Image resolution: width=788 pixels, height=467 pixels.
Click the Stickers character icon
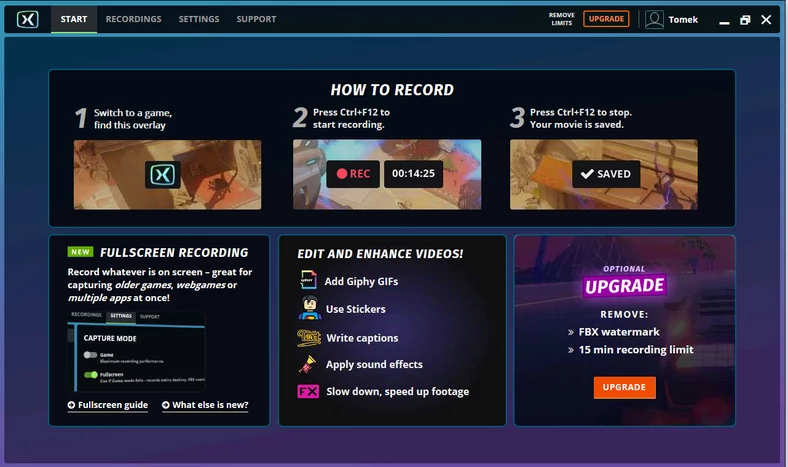[310, 308]
